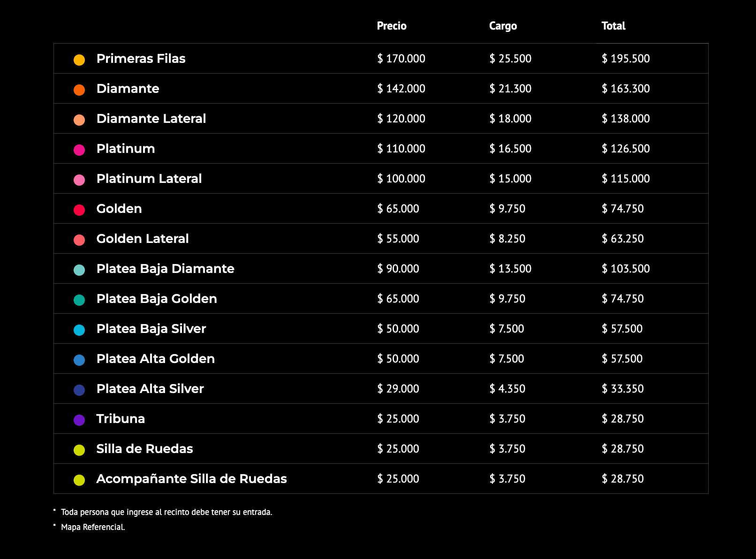Image resolution: width=756 pixels, height=559 pixels.
Task: Click the teal Platea Baja Golden dot
Action: [79, 300]
